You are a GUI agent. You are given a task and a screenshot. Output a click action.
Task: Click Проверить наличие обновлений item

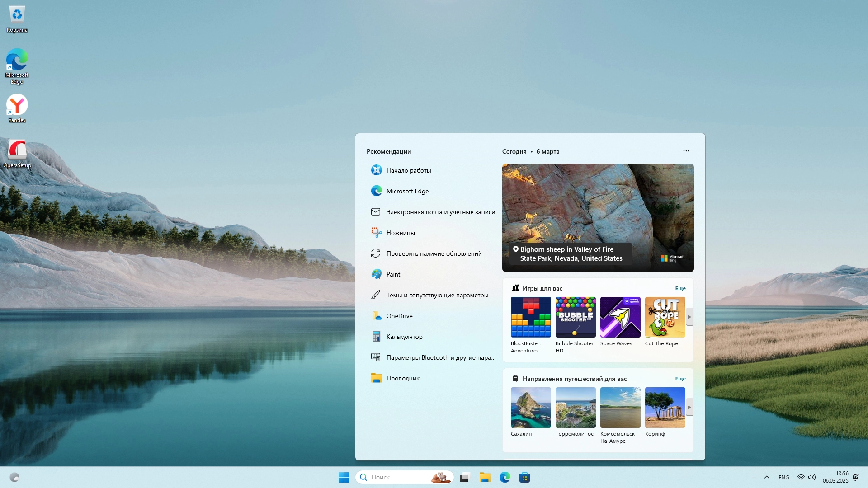(434, 253)
